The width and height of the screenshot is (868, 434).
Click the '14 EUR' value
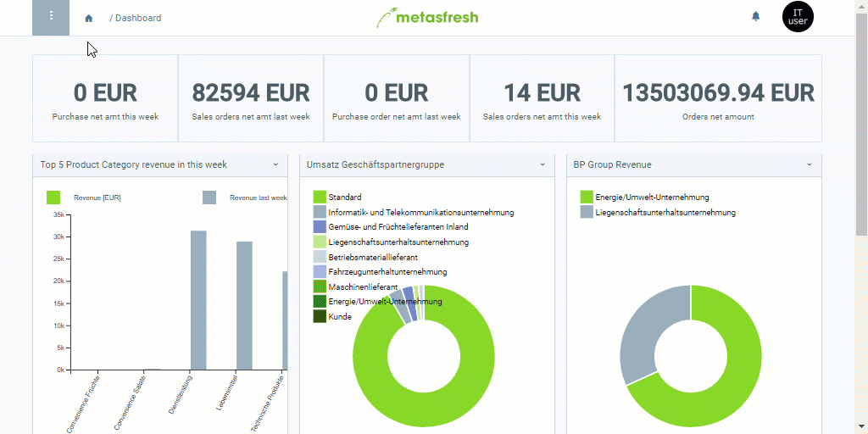(542, 93)
